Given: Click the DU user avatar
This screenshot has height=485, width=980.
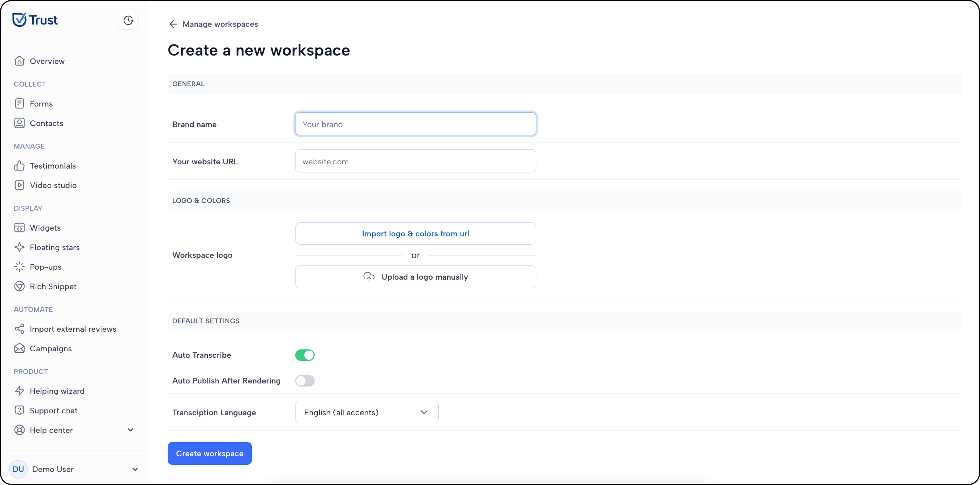Looking at the screenshot, I should pos(18,469).
